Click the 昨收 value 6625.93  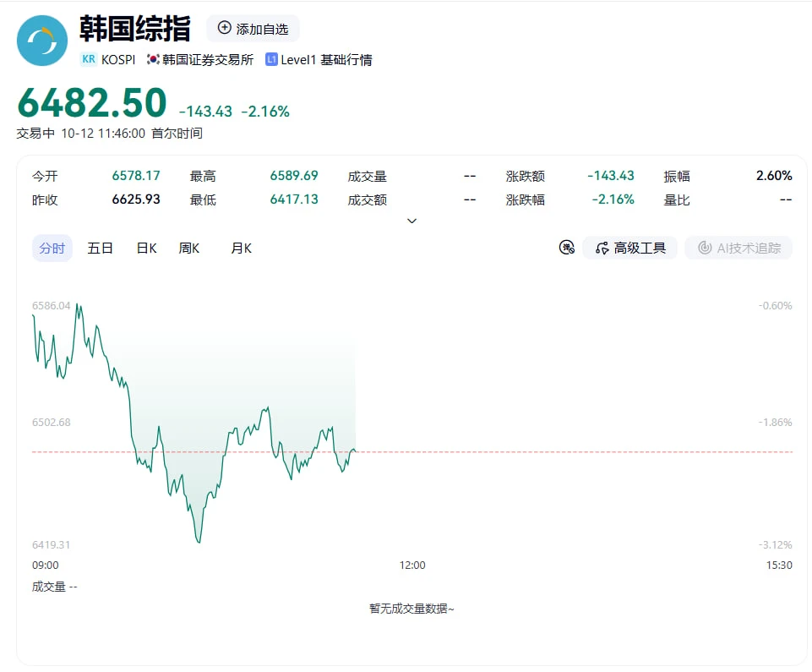pos(136,199)
